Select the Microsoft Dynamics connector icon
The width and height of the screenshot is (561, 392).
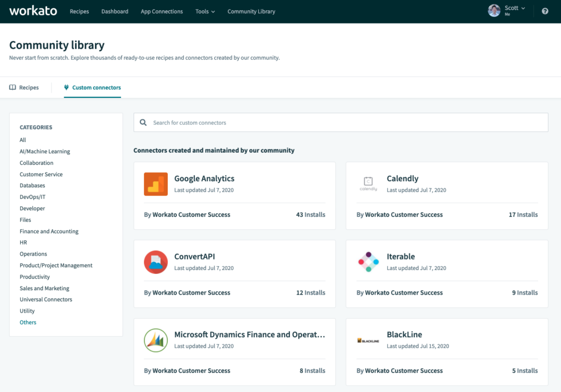point(156,341)
